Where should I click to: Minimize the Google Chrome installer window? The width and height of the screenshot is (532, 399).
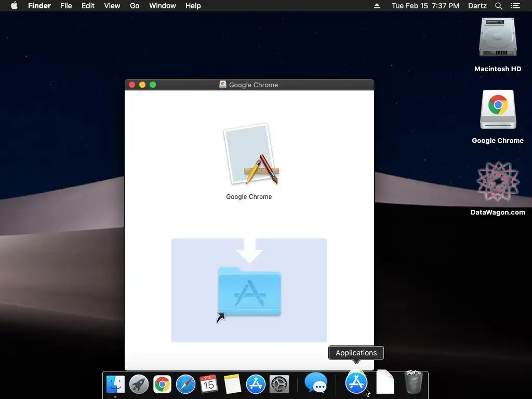click(x=142, y=85)
